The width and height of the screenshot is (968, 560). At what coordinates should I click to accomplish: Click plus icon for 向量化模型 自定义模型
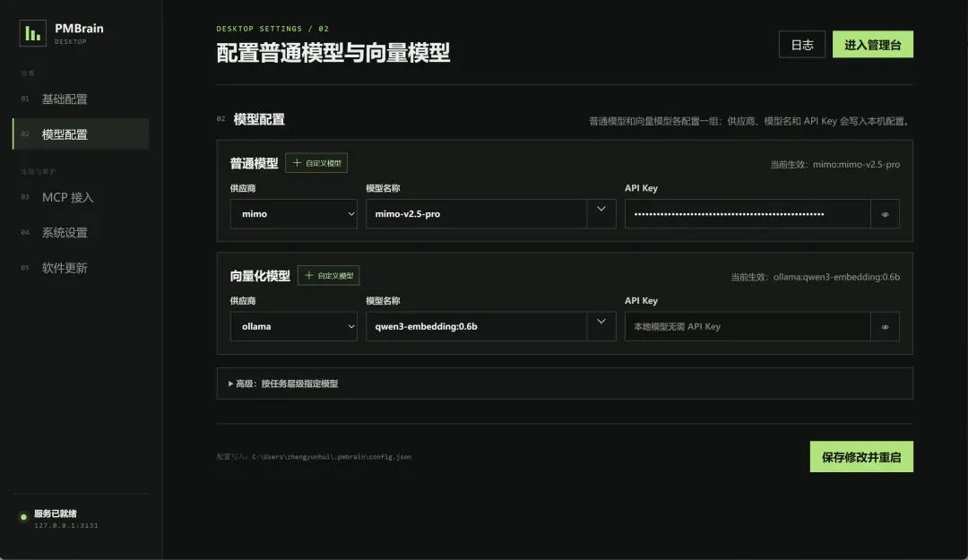click(x=309, y=275)
